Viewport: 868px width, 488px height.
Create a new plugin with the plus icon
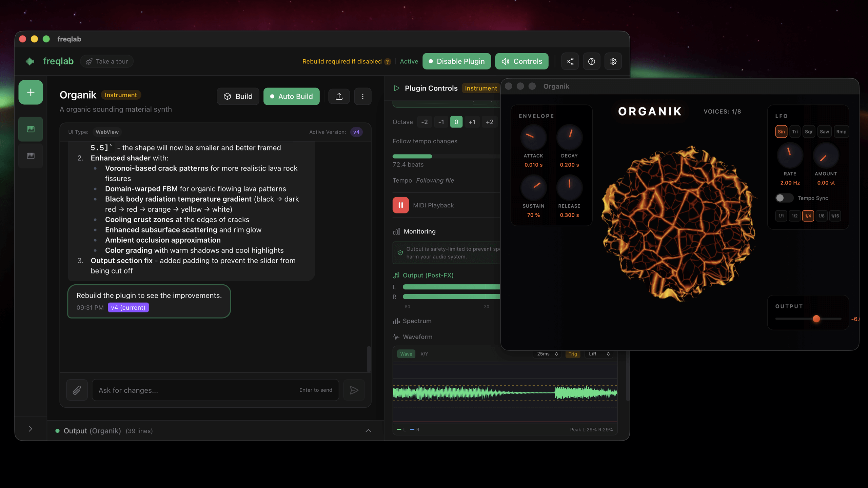coord(30,92)
